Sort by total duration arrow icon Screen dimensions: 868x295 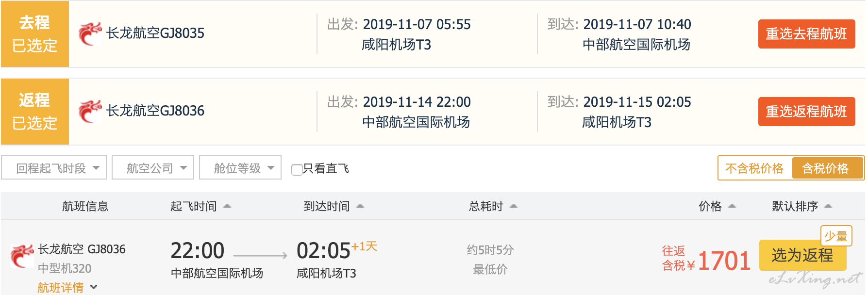pyautogui.click(x=514, y=206)
